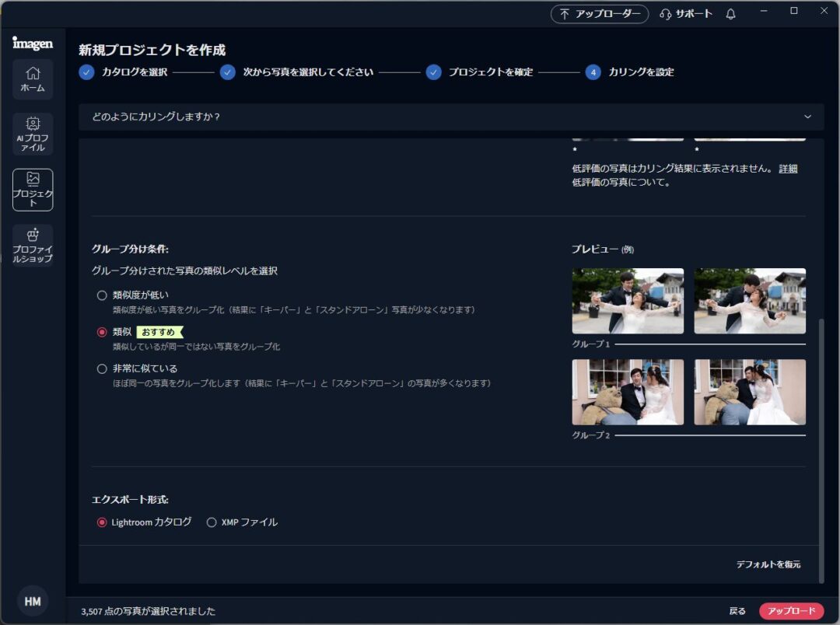The width and height of the screenshot is (840, 625).
Task: Open the AIプロファイル sidebar icon
Action: point(33,133)
